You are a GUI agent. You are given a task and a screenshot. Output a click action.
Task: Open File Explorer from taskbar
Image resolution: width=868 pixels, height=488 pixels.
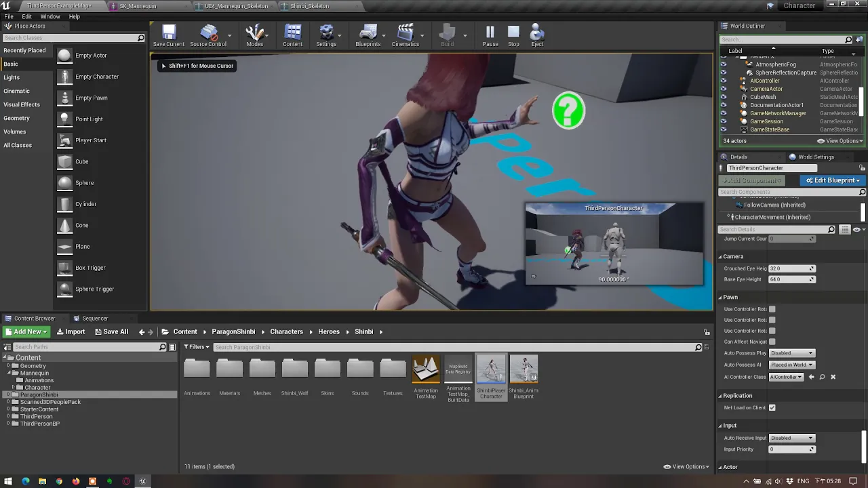click(x=42, y=481)
